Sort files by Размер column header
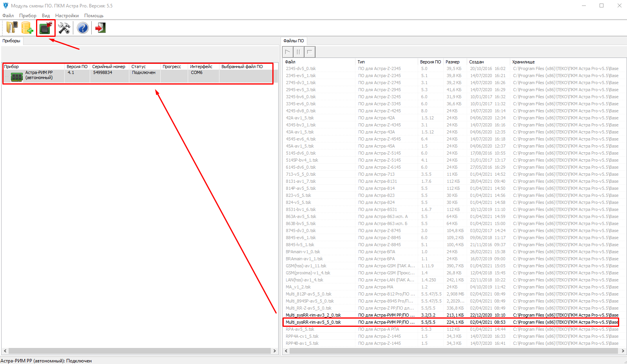Viewport: 627px width, 364px height. pyautogui.click(x=453, y=62)
